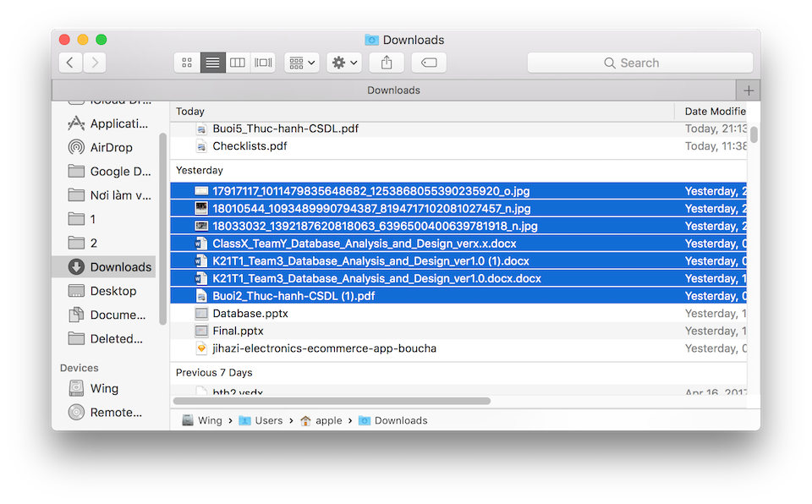The image size is (812, 504).
Task: Open the action gear menu
Action: coord(343,62)
